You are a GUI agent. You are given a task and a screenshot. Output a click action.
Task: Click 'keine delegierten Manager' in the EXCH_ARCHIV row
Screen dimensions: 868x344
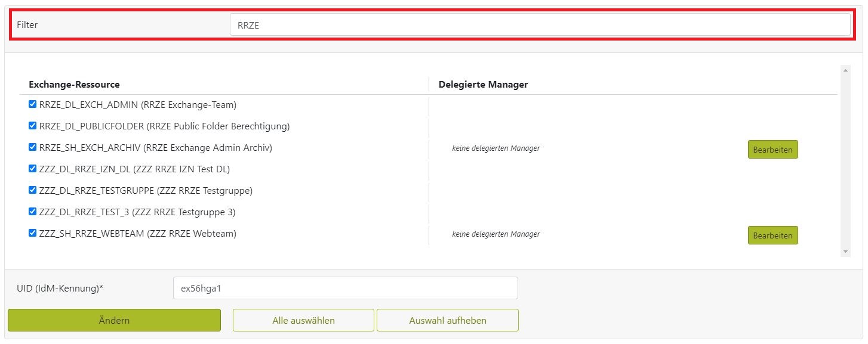coord(495,148)
